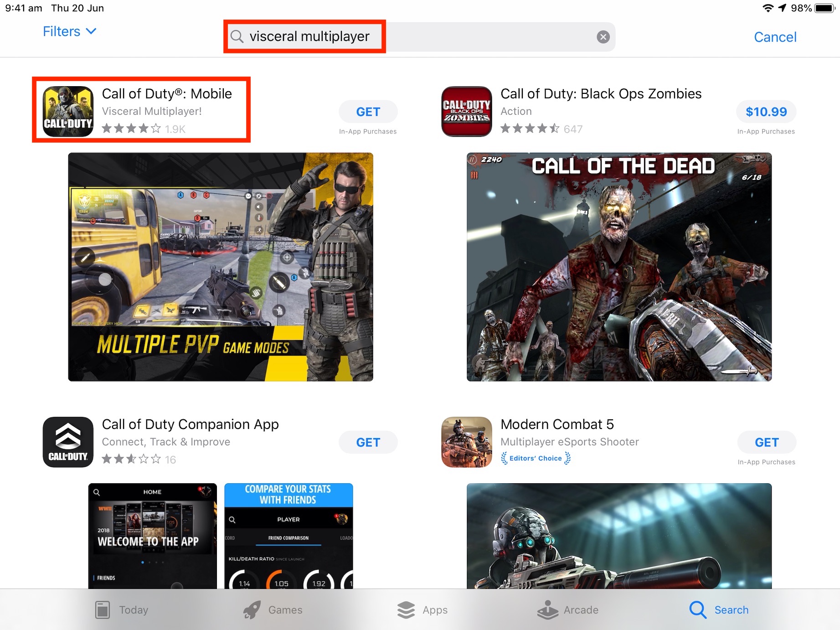Tap the "Multiplayer eSports Shooter" subtitle

(x=570, y=442)
